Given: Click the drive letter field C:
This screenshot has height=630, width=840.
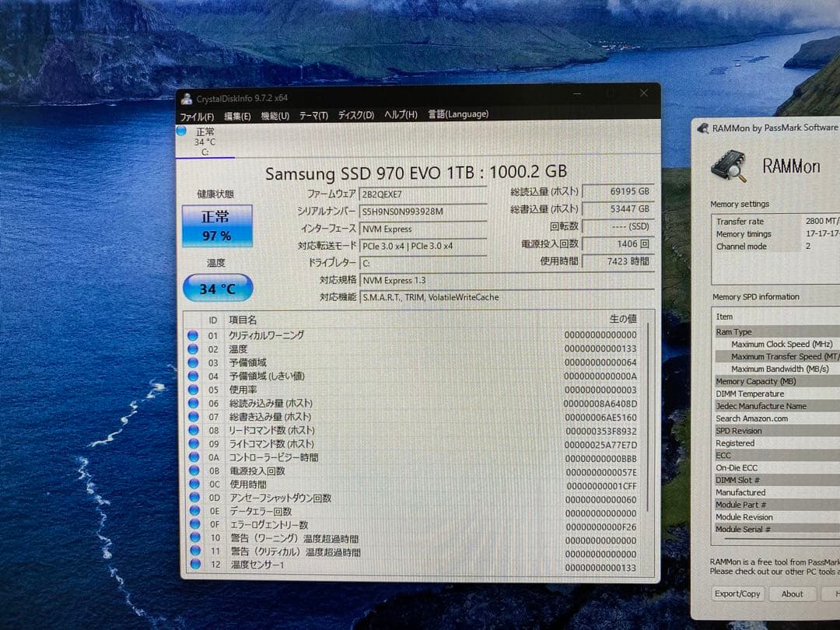Looking at the screenshot, I should click(x=422, y=263).
